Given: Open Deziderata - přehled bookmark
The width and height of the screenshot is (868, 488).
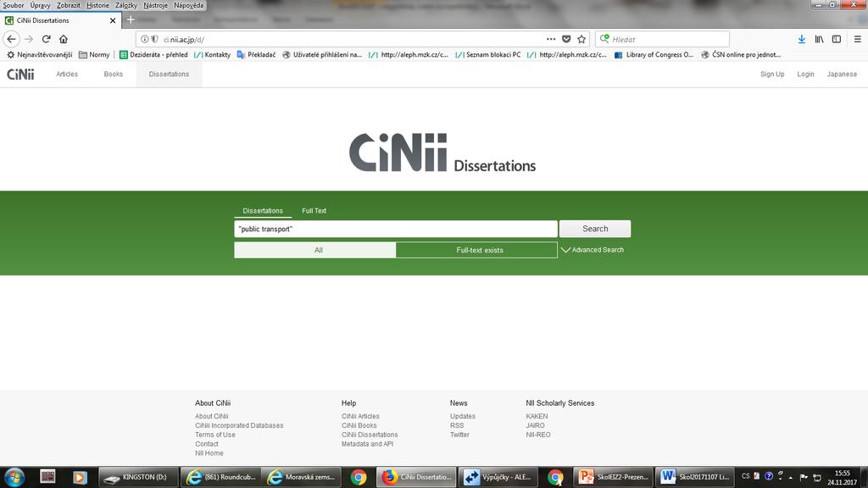Looking at the screenshot, I should 153,55.
